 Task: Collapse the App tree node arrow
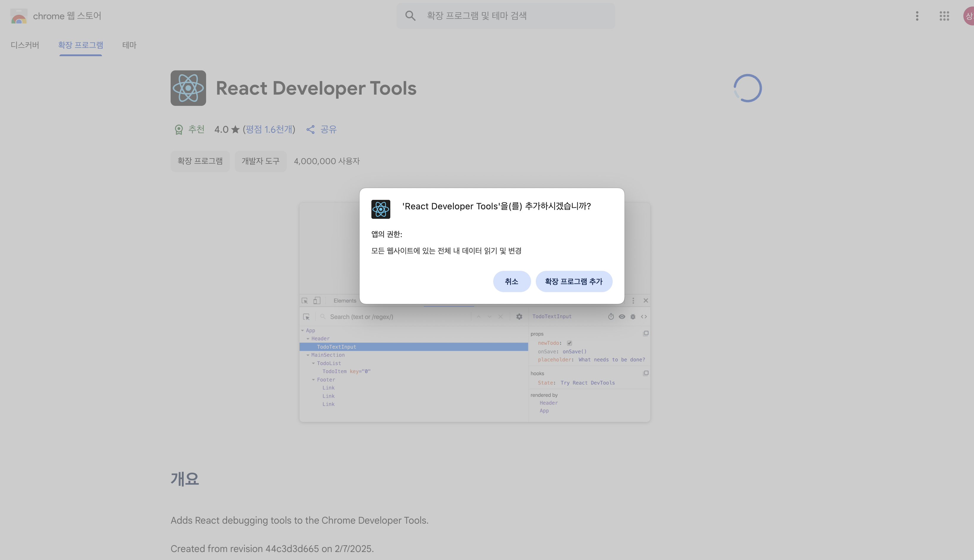coord(302,331)
